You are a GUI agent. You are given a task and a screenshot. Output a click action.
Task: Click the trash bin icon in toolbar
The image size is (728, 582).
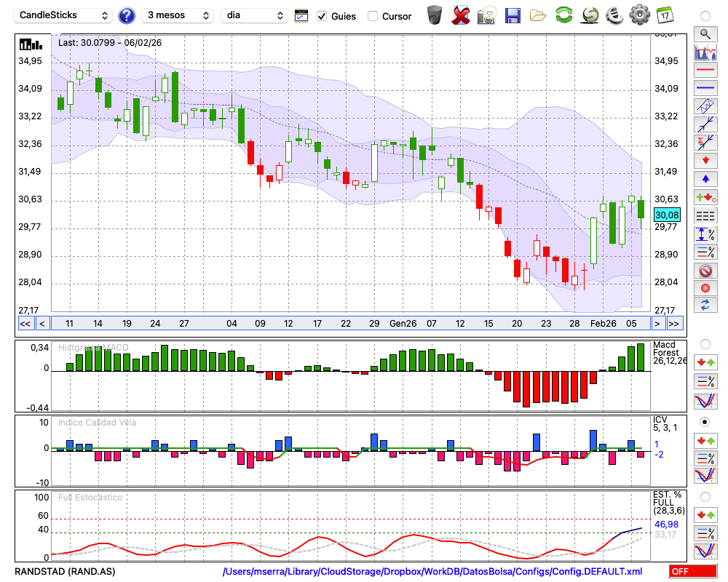click(435, 15)
